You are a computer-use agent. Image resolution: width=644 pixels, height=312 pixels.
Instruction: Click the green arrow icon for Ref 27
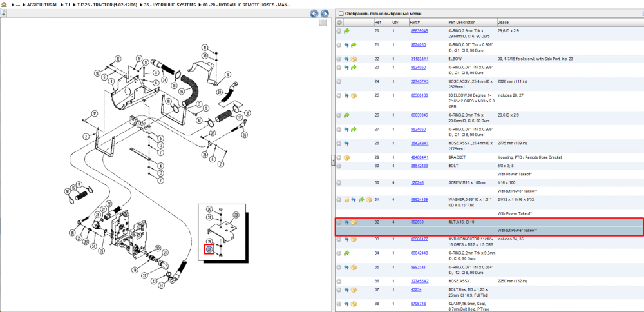354,130
